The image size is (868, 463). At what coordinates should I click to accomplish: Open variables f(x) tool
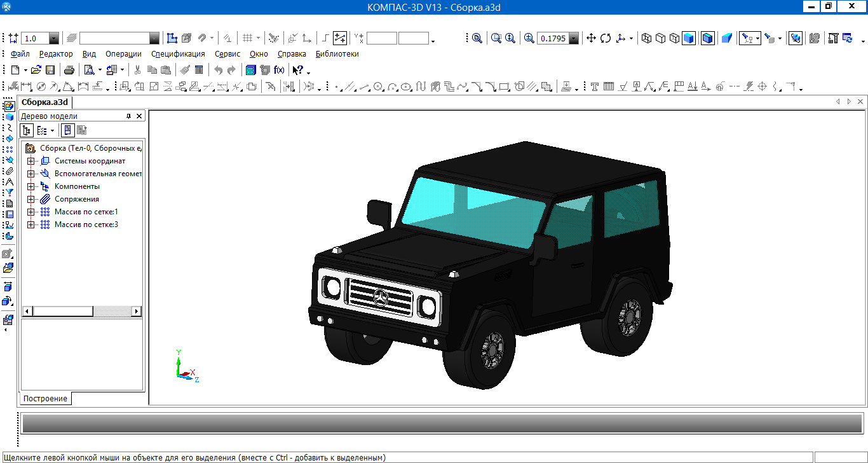coord(279,70)
